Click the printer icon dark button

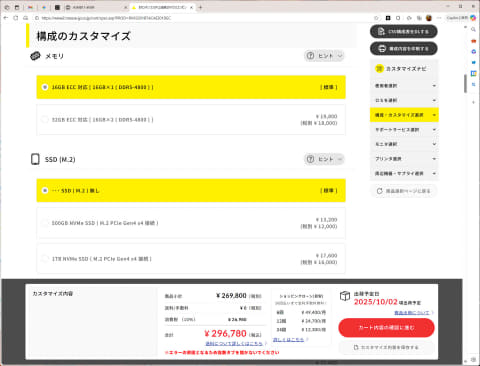coord(404,49)
